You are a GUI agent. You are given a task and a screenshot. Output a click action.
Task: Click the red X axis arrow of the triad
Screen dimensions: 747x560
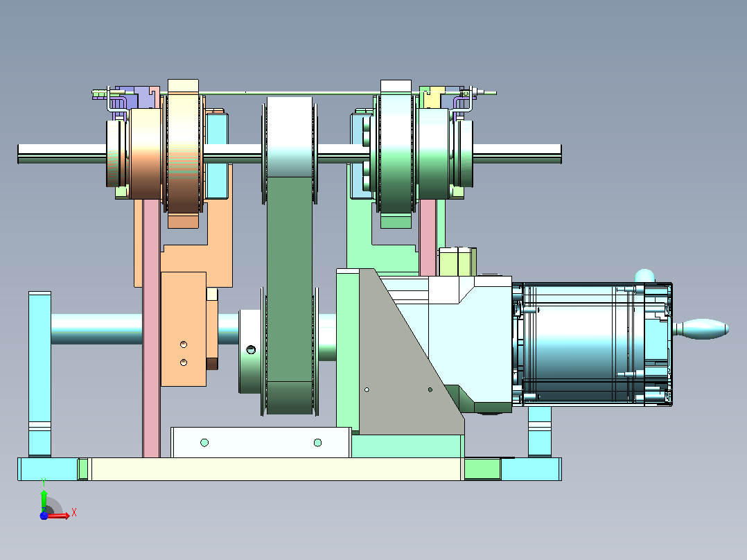click(59, 516)
